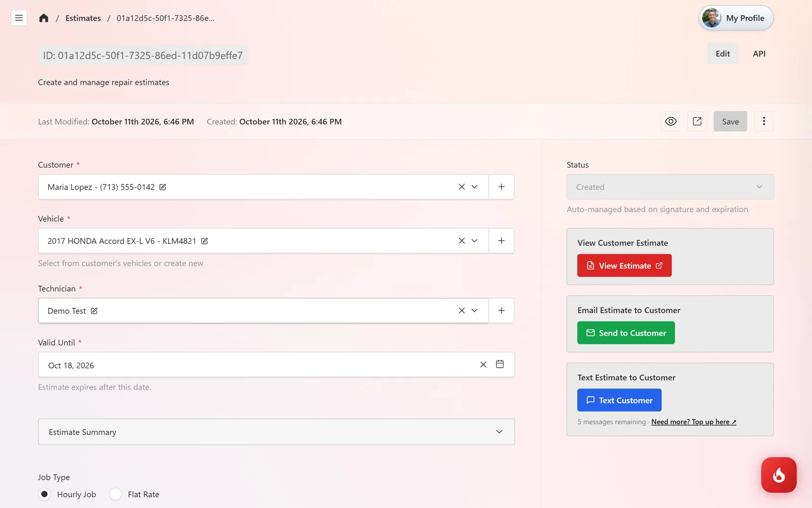Clear the selected vehicle

tap(462, 241)
